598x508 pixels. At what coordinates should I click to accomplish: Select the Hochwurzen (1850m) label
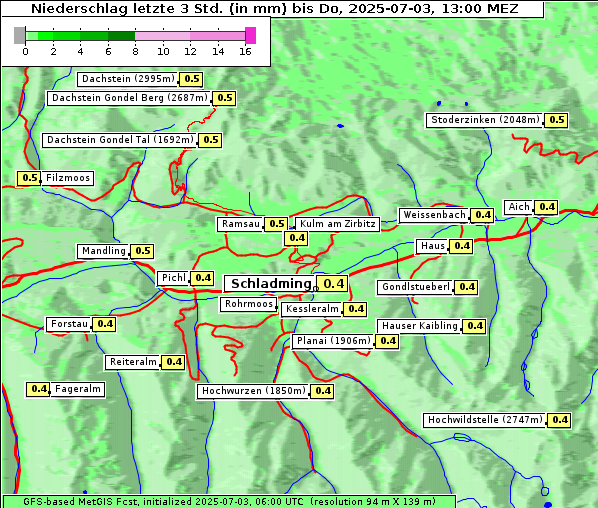[253, 391]
